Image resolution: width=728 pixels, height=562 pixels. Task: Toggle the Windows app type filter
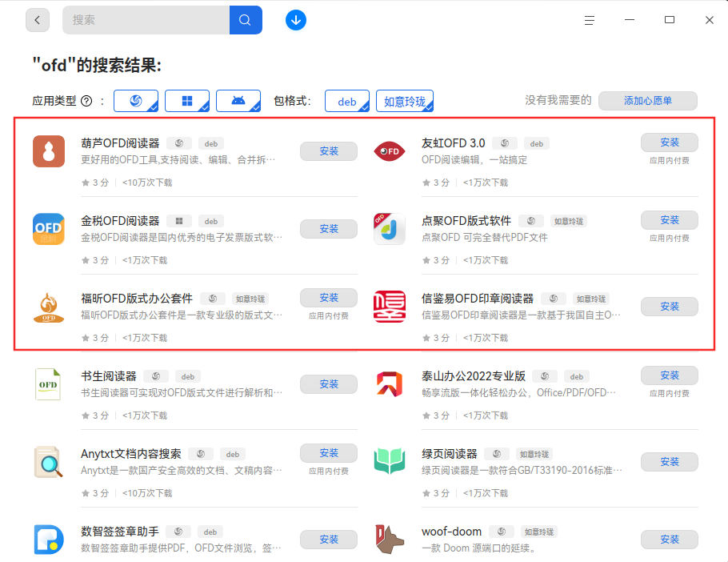tap(187, 101)
